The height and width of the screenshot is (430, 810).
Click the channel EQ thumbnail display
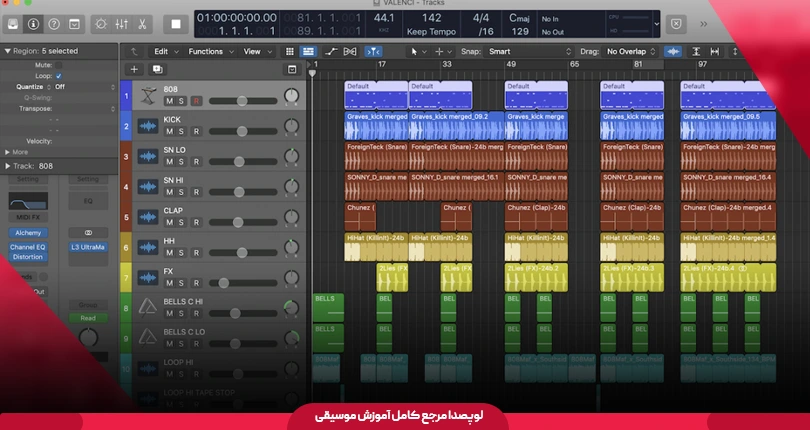coord(28,201)
